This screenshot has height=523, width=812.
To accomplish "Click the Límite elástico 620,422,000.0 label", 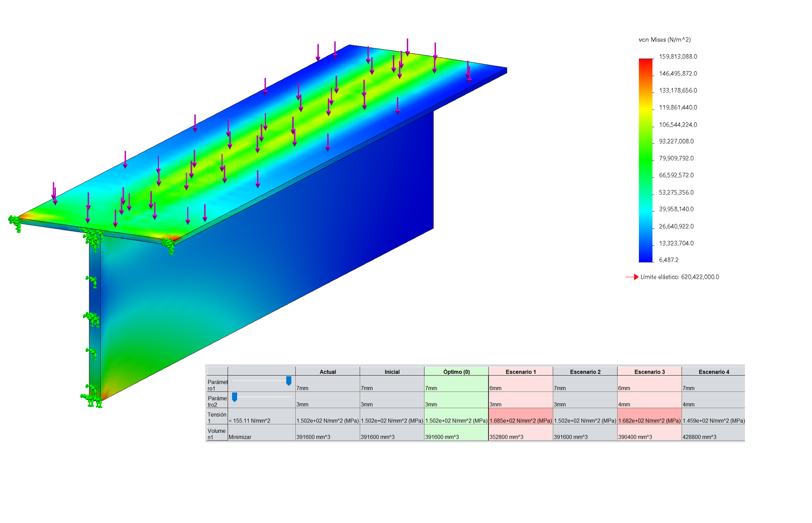I will click(680, 277).
